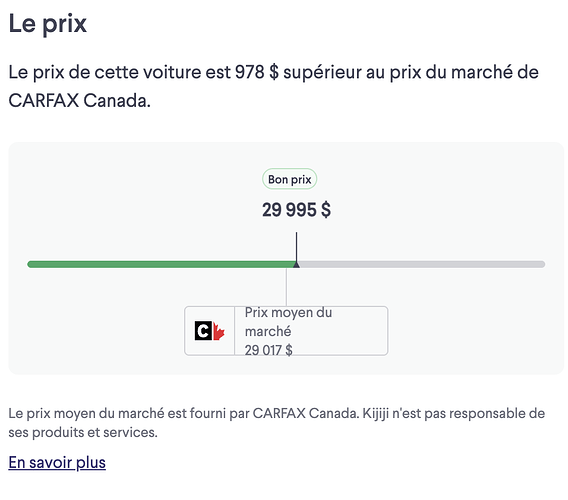
Task: Click the connector line below price bar
Action: coord(286,287)
